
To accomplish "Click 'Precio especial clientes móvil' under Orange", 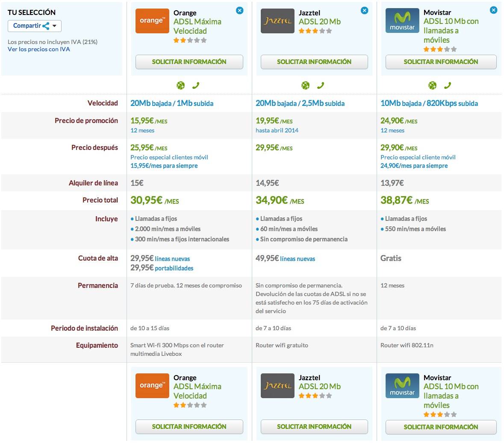I will pos(169,157).
